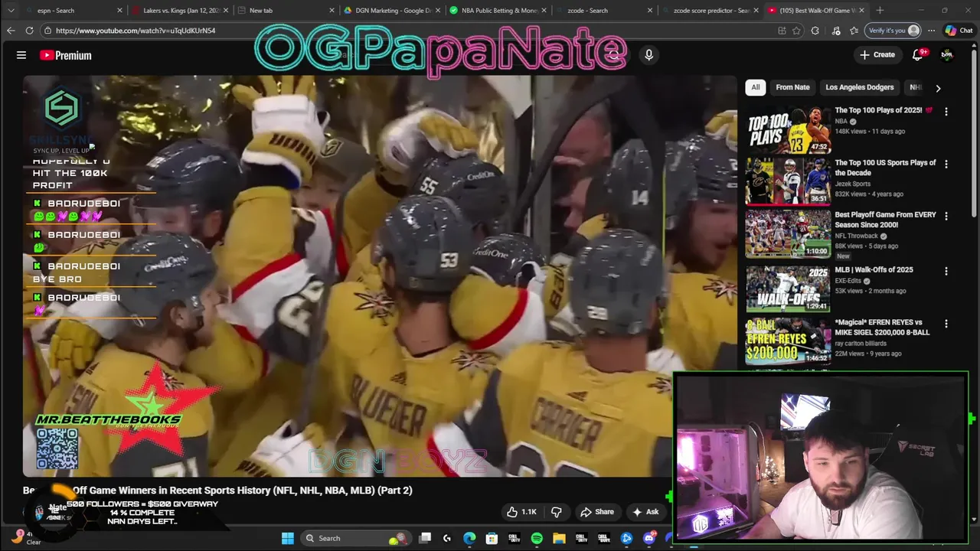Share the video
980x551 pixels.
(x=597, y=512)
